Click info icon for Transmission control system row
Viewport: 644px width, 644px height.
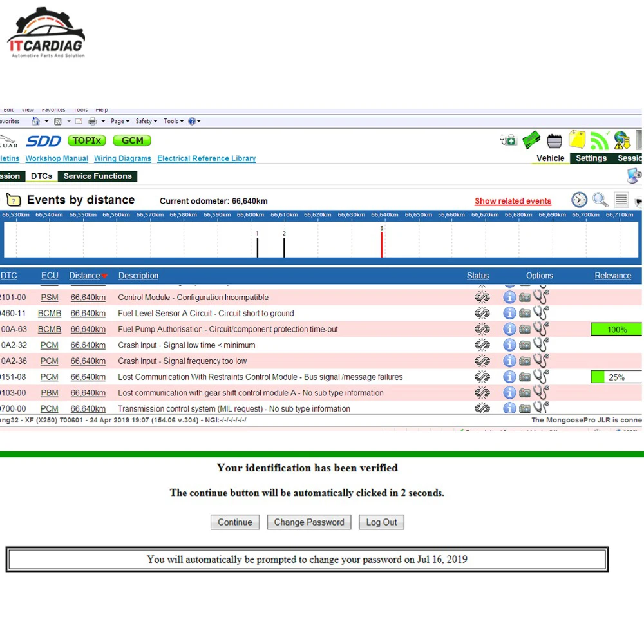click(509, 408)
